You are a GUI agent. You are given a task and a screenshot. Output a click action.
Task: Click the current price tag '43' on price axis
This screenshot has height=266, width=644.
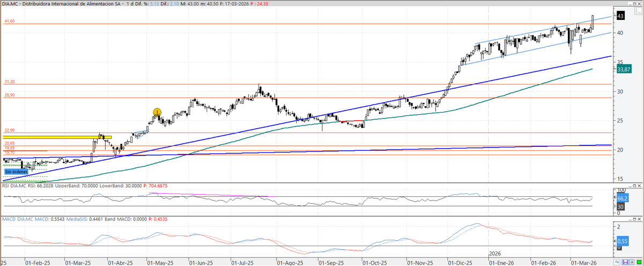click(620, 17)
